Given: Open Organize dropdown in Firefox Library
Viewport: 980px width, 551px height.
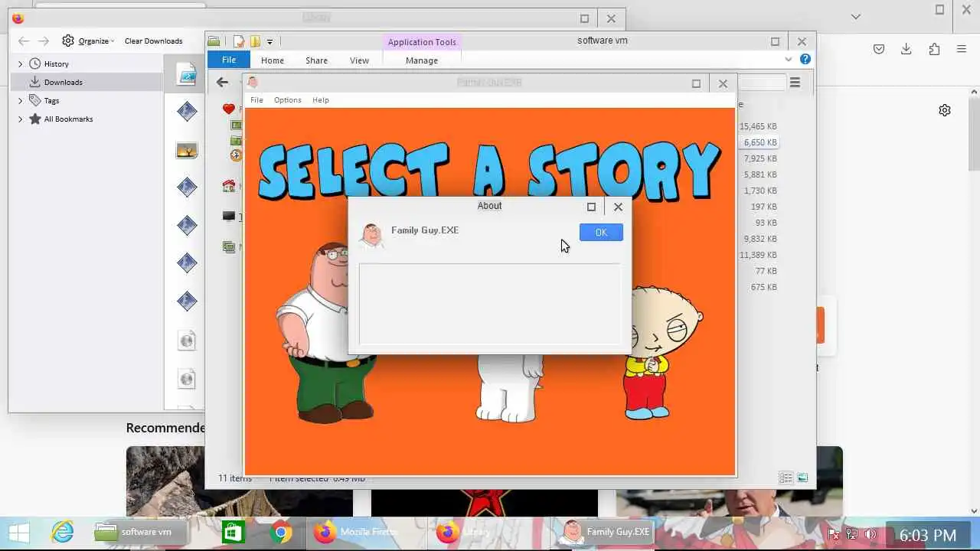Looking at the screenshot, I should click(89, 41).
